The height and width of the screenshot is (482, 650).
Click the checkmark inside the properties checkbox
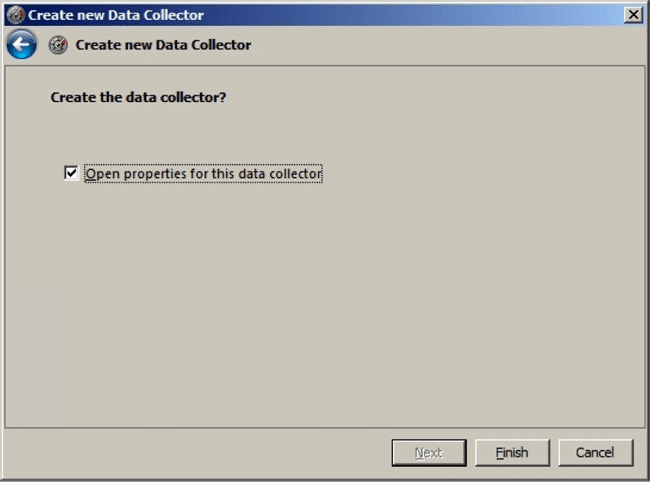point(71,173)
